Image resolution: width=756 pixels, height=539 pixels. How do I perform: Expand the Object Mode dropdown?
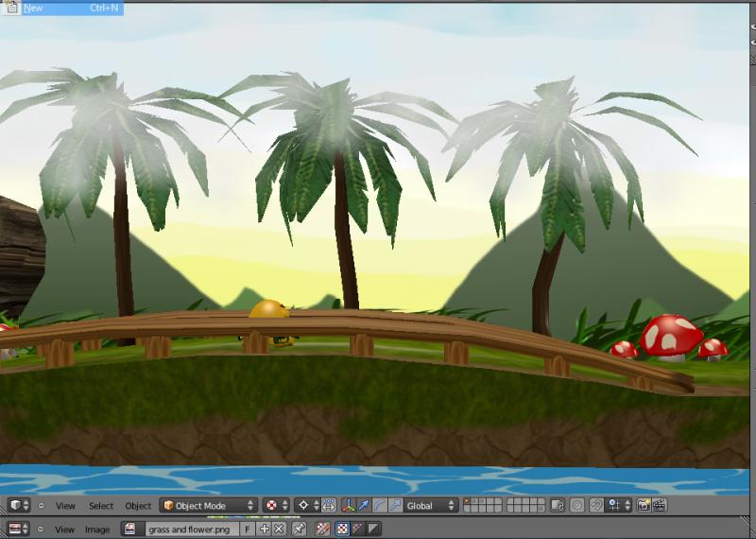point(208,506)
